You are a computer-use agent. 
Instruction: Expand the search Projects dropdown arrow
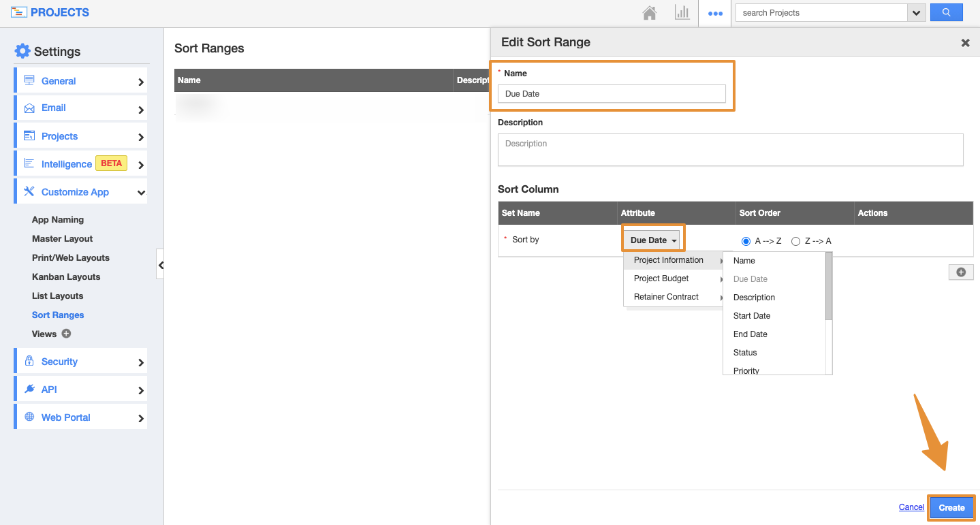pyautogui.click(x=917, y=13)
